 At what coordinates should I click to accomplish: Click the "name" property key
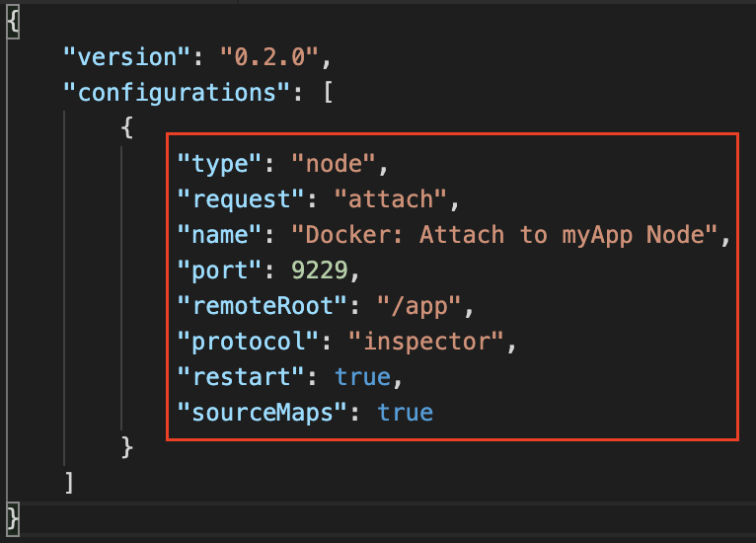tap(219, 235)
